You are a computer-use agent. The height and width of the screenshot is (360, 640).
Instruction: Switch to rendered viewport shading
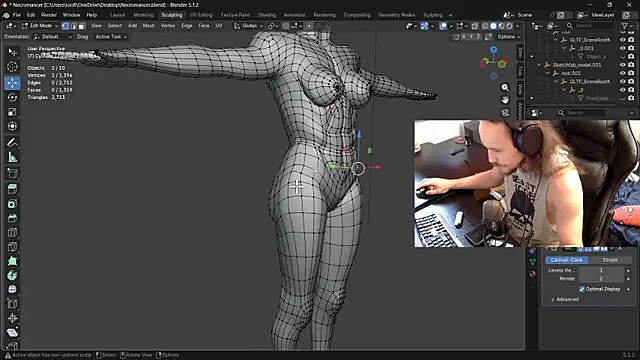pyautogui.click(x=509, y=26)
